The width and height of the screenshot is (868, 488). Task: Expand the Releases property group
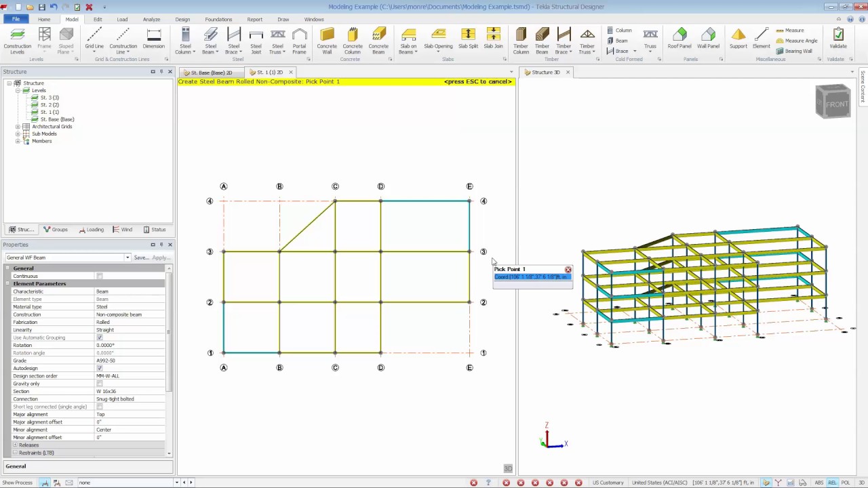click(x=15, y=445)
